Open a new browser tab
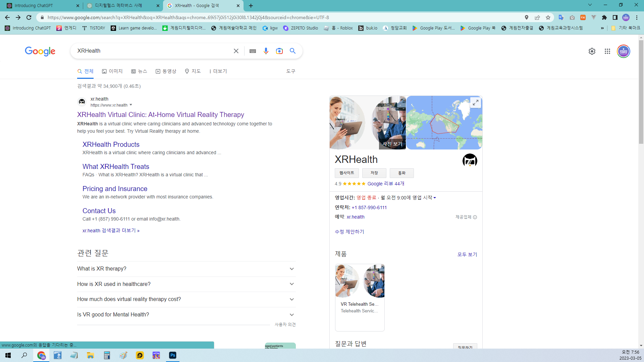The height and width of the screenshot is (362, 644). [x=251, y=6]
